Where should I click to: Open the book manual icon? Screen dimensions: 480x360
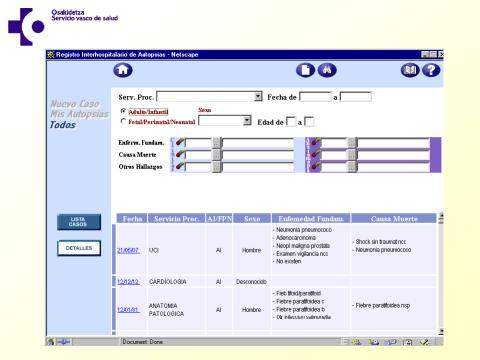(x=410, y=70)
